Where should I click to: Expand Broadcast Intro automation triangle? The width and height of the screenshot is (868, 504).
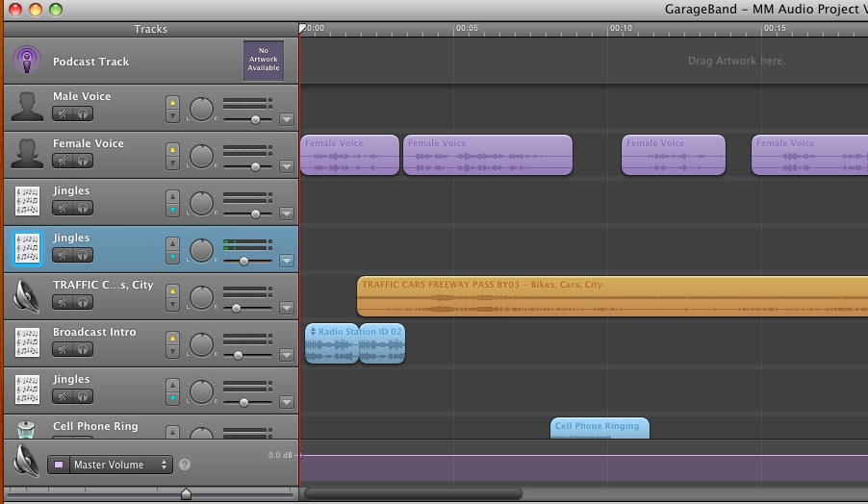click(286, 355)
